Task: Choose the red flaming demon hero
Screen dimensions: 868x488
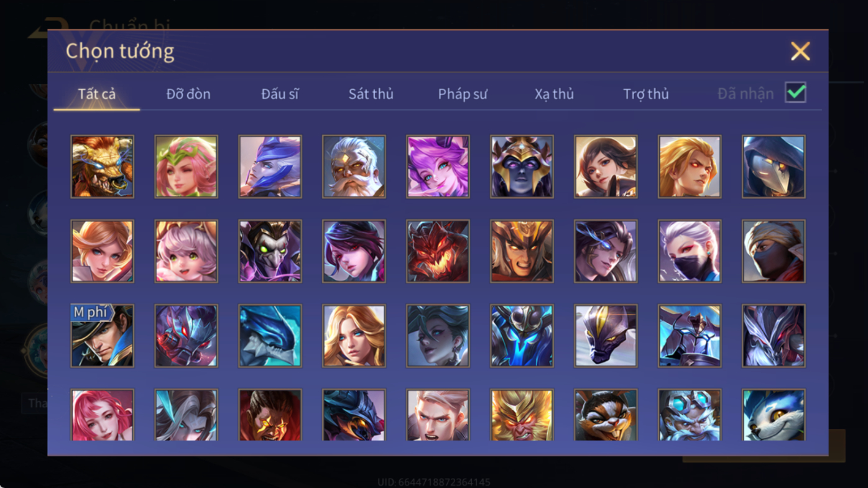Action: click(x=438, y=251)
